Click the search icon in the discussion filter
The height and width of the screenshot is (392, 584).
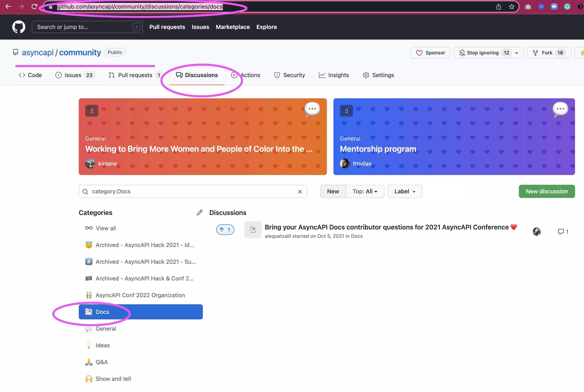tap(85, 191)
